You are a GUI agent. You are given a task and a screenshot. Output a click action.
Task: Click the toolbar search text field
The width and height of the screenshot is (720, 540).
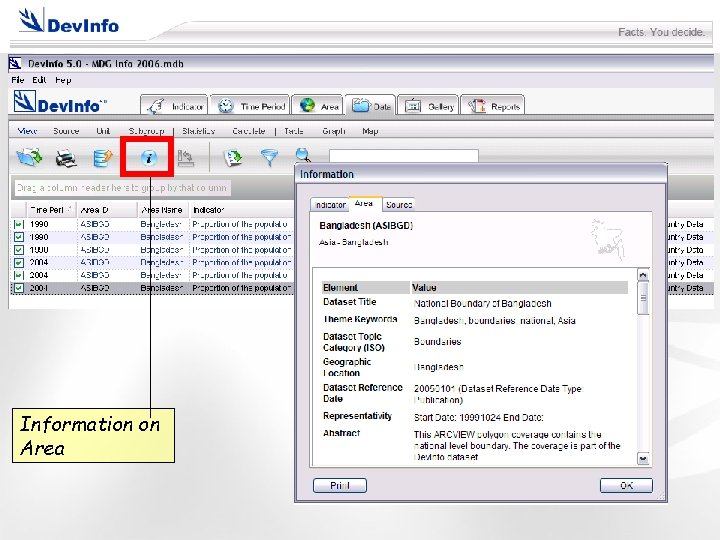[404, 156]
